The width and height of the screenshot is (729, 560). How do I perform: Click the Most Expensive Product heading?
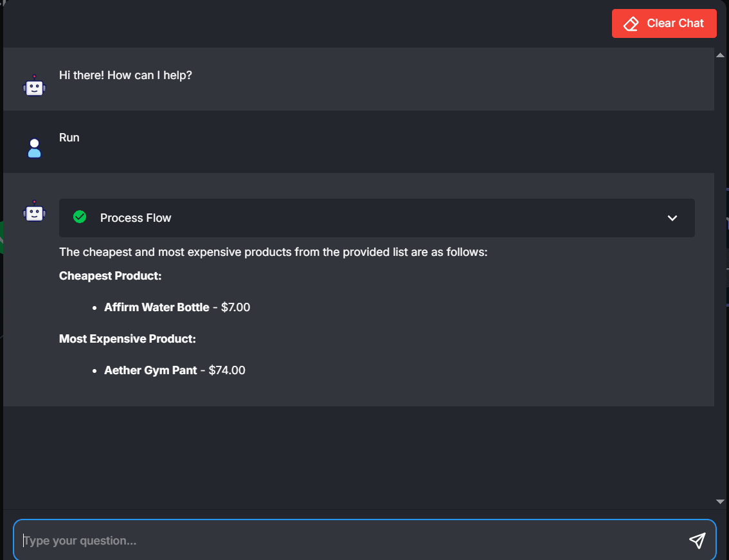coord(127,339)
